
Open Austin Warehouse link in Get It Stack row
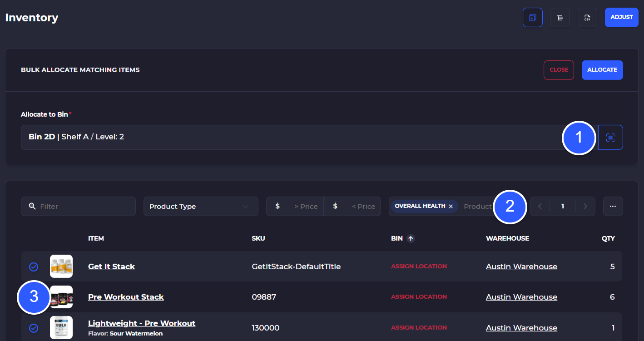521,267
